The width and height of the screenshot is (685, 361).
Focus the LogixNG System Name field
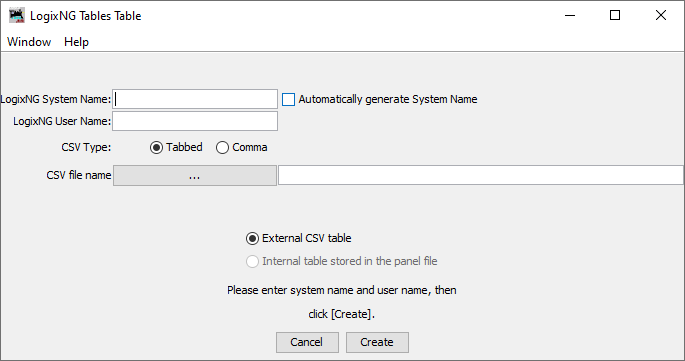point(195,99)
